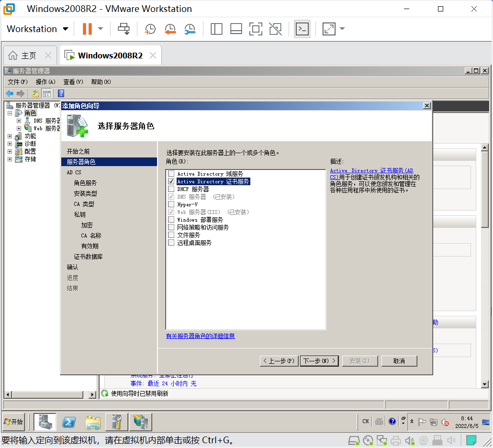Go to 开始之前 wizard step

pos(78,152)
